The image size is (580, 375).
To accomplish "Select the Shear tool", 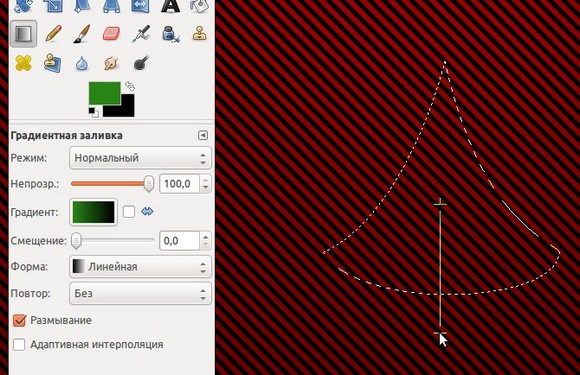I will pos(82,6).
